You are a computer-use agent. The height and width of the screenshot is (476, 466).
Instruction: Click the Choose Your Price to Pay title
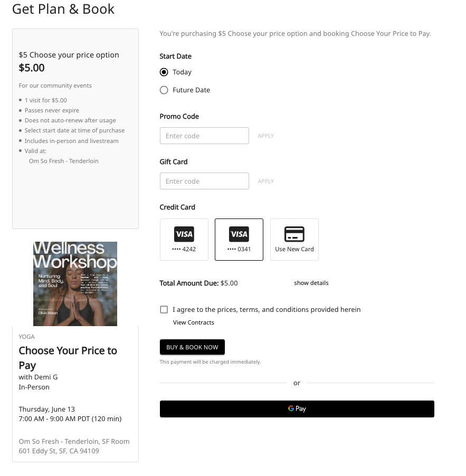pos(68,358)
